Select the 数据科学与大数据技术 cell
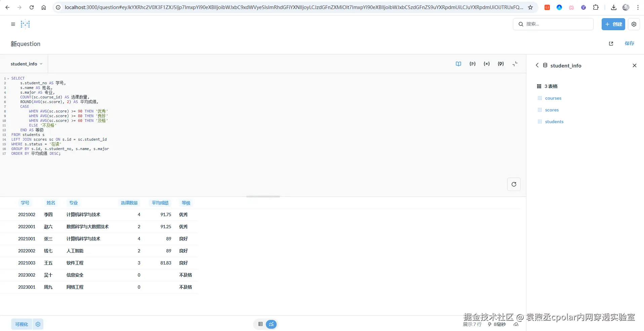This screenshot has height=331, width=644. (87, 227)
